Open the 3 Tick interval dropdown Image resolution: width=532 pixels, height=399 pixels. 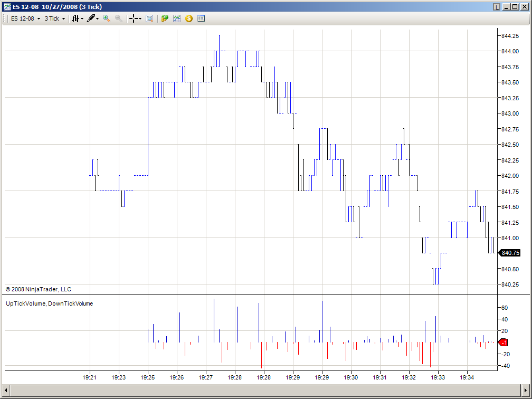click(x=55, y=18)
